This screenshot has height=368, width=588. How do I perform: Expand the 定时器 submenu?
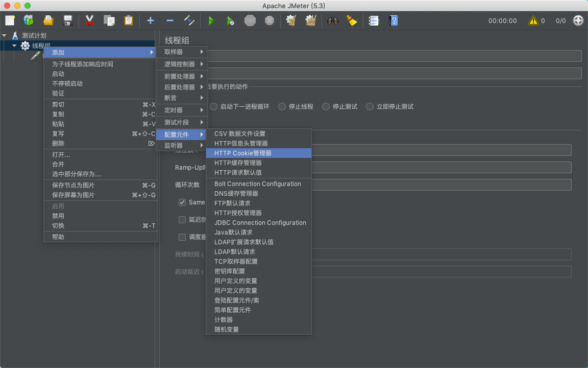pos(182,110)
